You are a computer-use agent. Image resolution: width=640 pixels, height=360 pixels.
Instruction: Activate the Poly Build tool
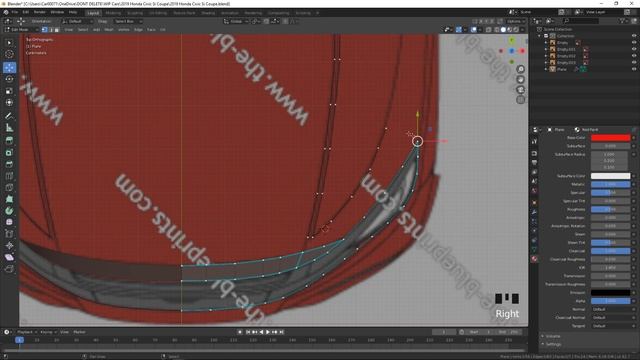pyautogui.click(x=9, y=199)
